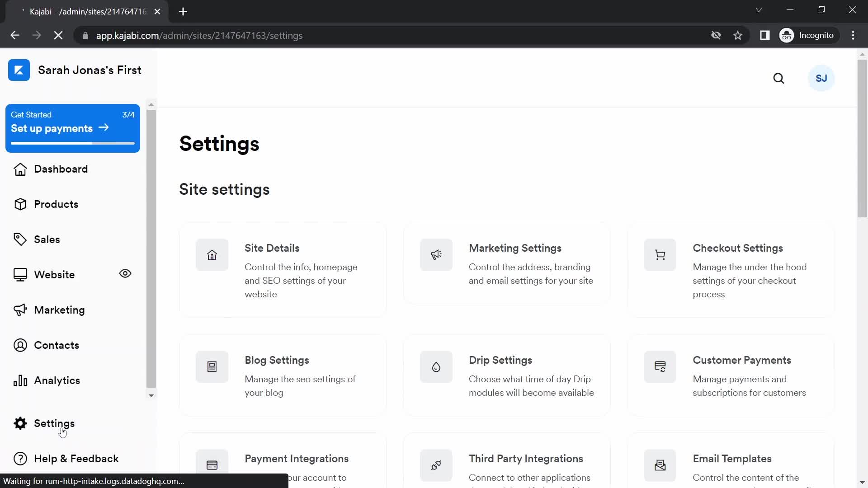Click the Contacts person icon
Viewport: 868px width, 488px height.
click(x=20, y=345)
